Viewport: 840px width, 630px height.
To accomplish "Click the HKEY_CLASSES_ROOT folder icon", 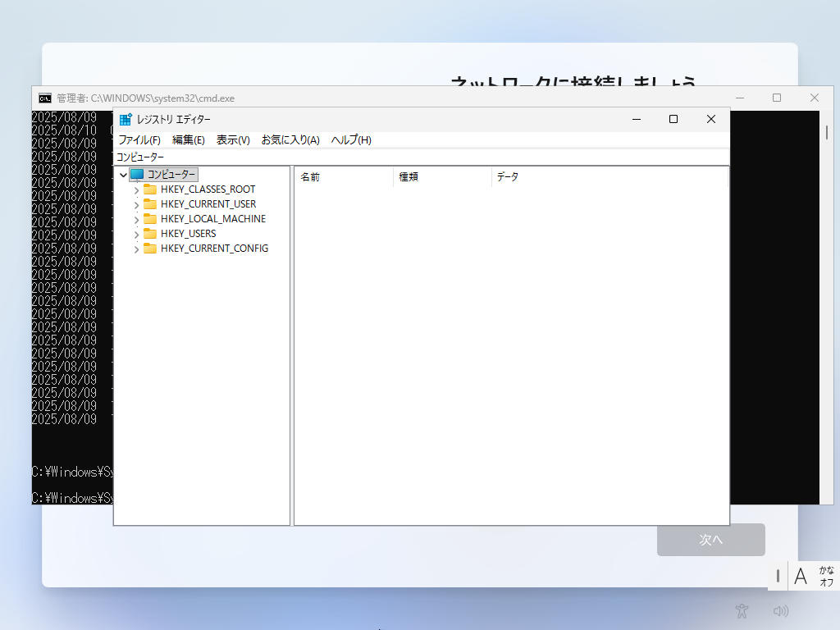I will pyautogui.click(x=150, y=189).
